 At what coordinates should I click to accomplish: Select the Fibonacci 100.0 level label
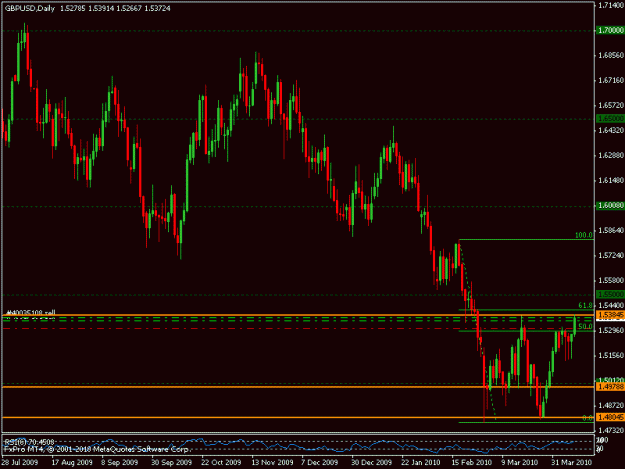(584, 235)
